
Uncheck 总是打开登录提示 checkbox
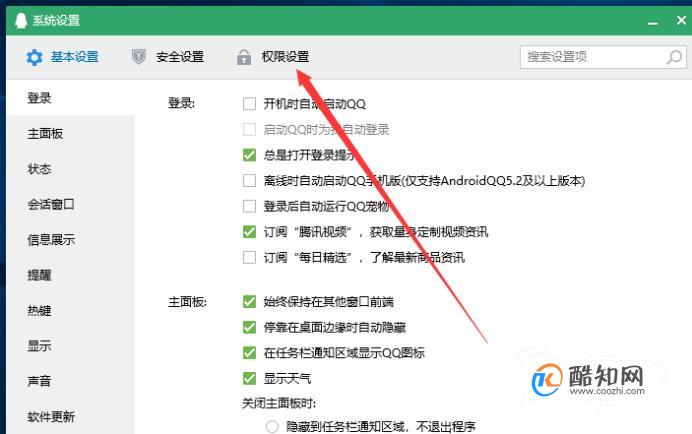point(249,155)
